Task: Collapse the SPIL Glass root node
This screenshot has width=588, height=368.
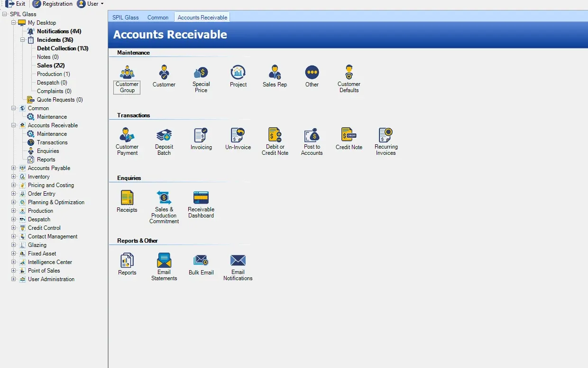Action: (4, 14)
